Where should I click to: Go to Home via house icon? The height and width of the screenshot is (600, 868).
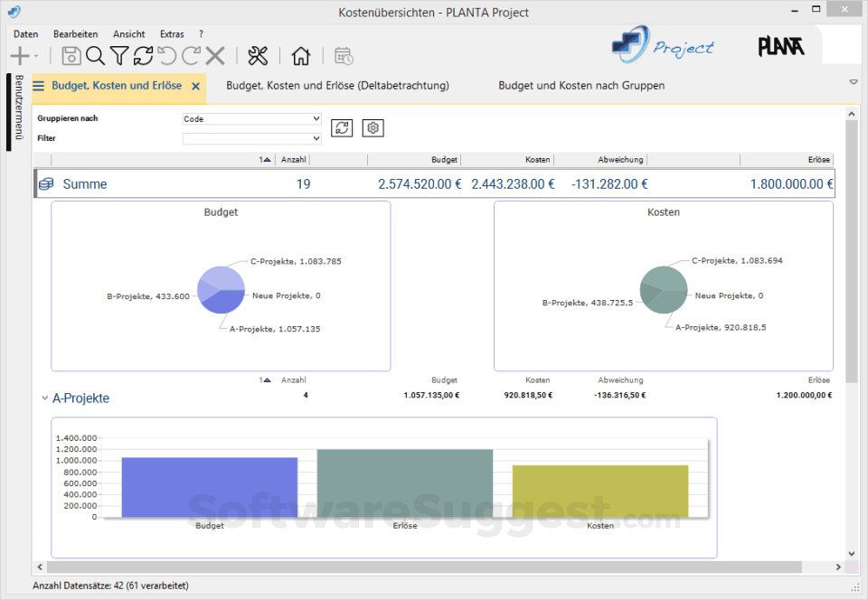click(300, 56)
